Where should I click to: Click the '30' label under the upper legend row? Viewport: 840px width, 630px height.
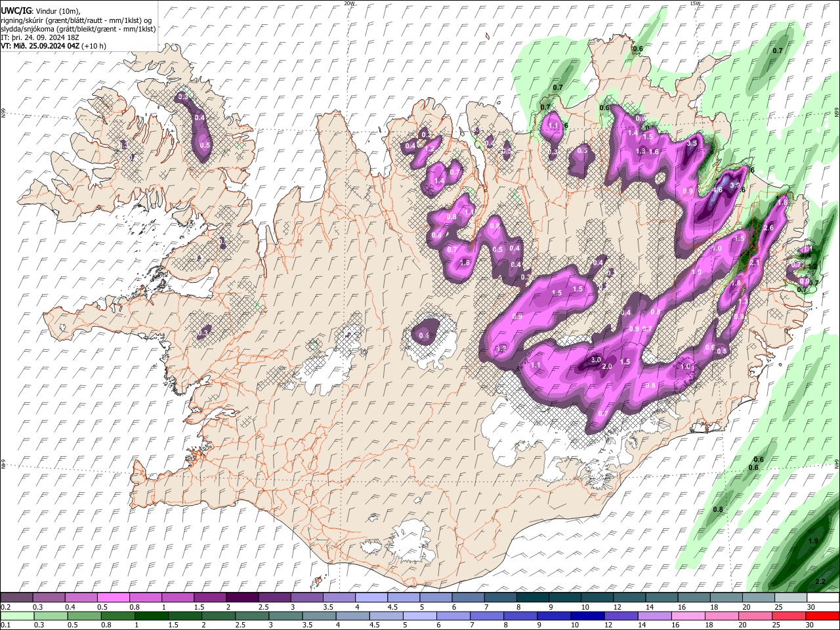click(x=811, y=607)
